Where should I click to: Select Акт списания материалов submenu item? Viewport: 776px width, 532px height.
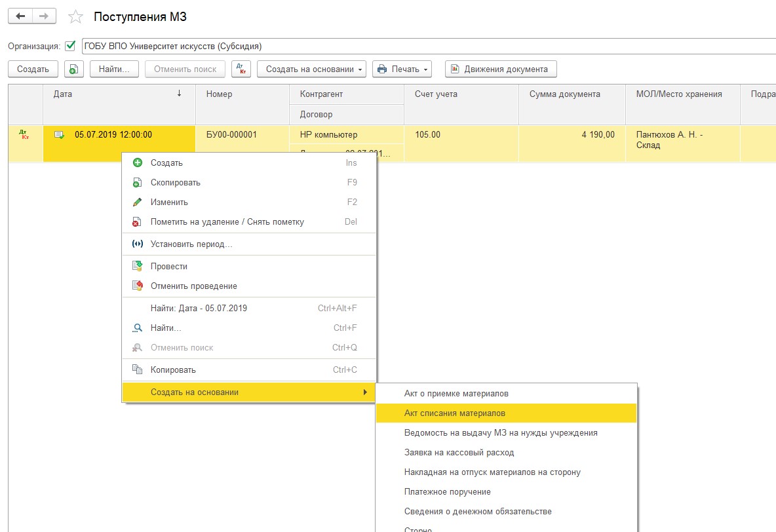[454, 413]
